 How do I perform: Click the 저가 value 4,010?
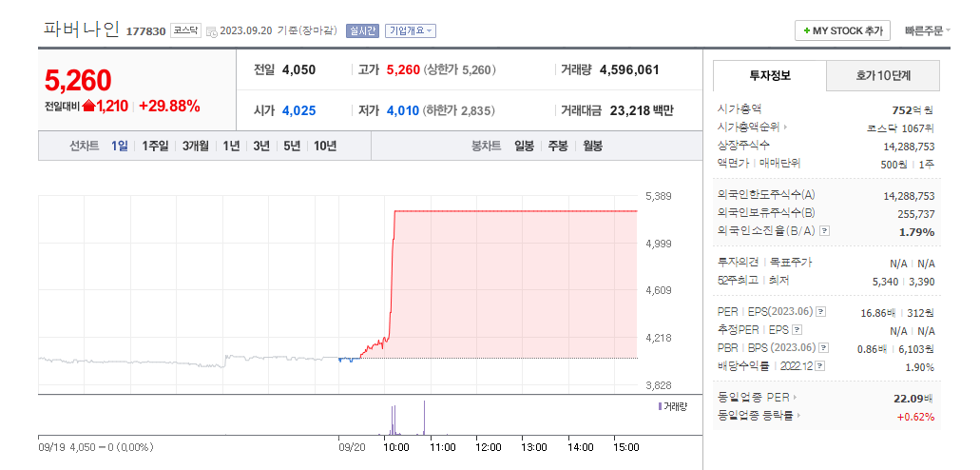(403, 110)
